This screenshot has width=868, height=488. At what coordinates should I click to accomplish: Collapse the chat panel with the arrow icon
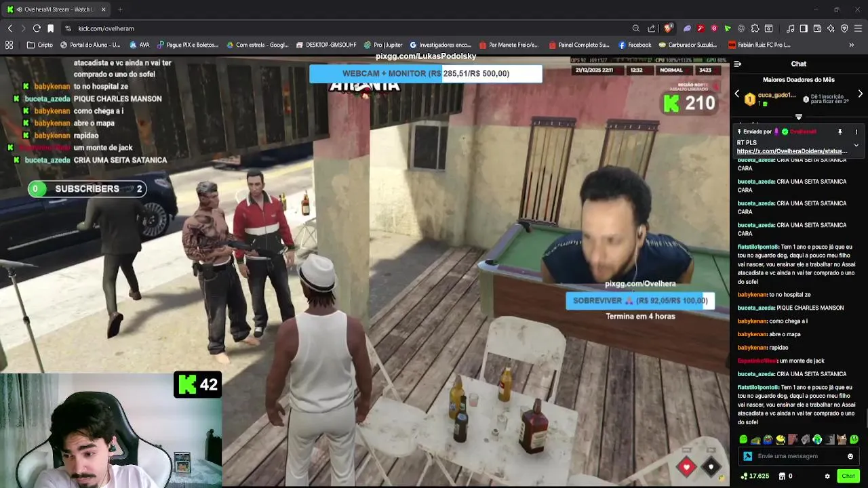(738, 64)
